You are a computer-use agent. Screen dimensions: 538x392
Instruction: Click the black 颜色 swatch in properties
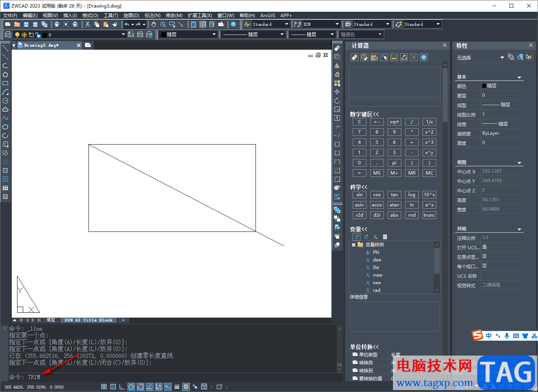[484, 86]
